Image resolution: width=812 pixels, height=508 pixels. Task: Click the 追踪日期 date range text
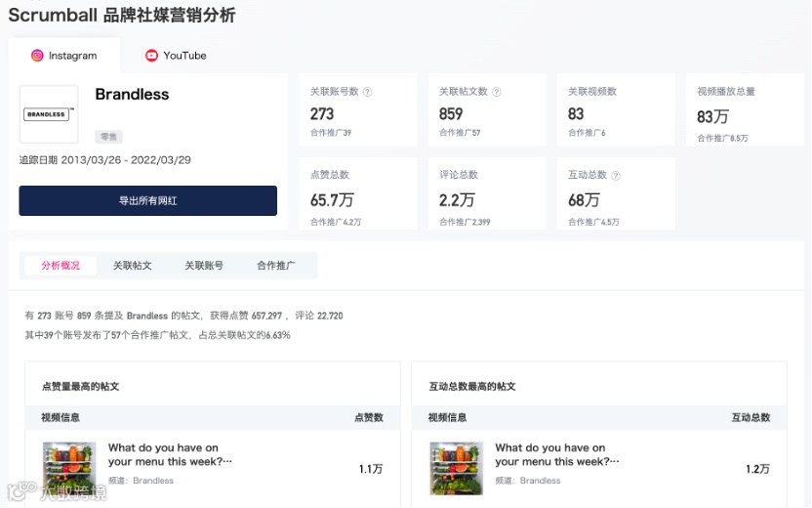tap(105, 160)
